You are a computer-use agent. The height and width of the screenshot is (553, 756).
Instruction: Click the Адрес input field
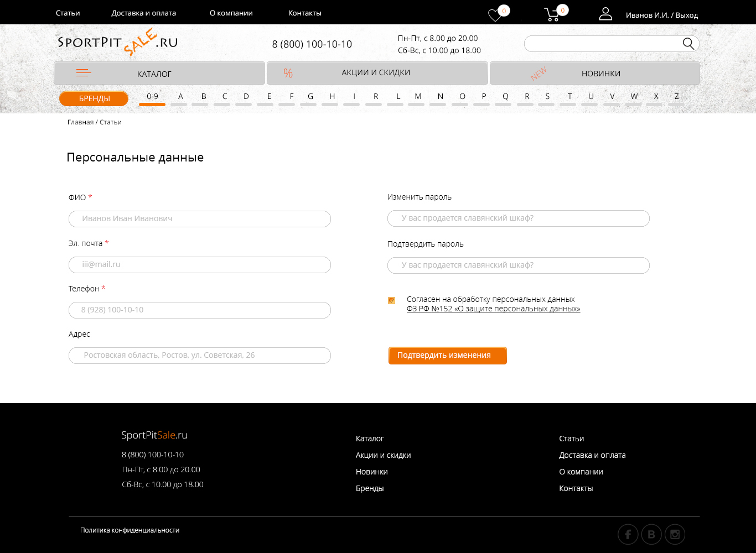pos(200,356)
